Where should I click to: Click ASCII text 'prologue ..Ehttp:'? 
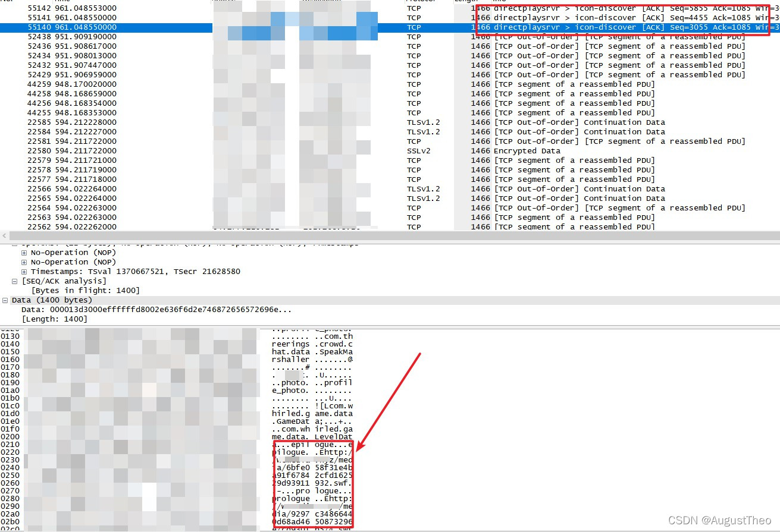[x=312, y=499]
